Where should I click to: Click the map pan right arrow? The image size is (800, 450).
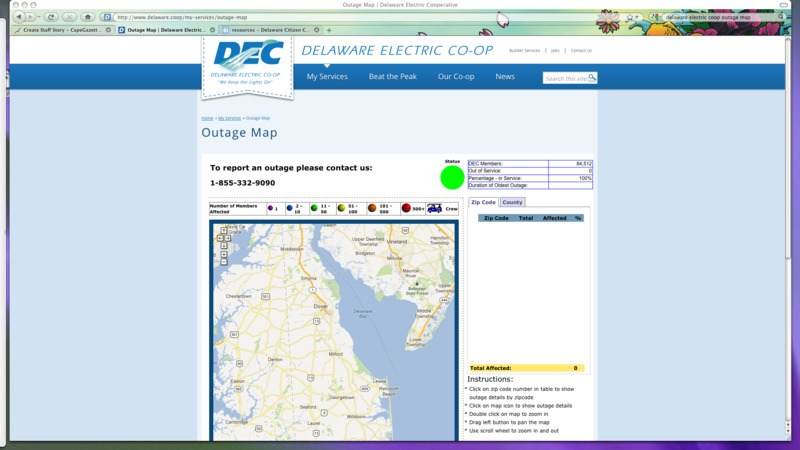click(228, 238)
